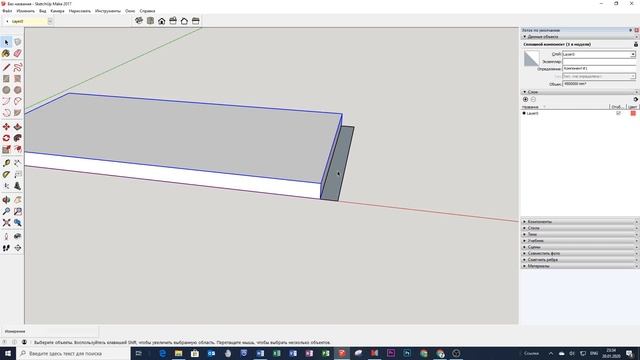Select the Line pencil tool
The width and height of the screenshot is (640, 360).
pos(6,67)
